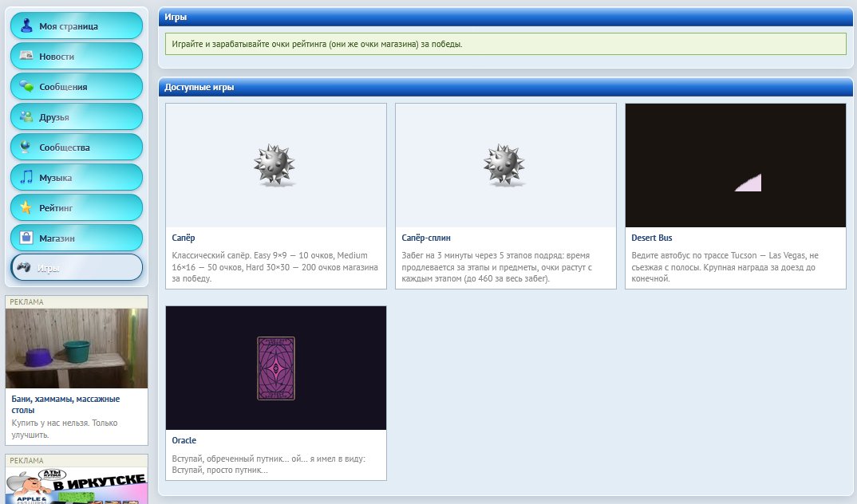857x504 pixels.
Task: Click the gamepad icon beside Игры
Action: (23, 267)
